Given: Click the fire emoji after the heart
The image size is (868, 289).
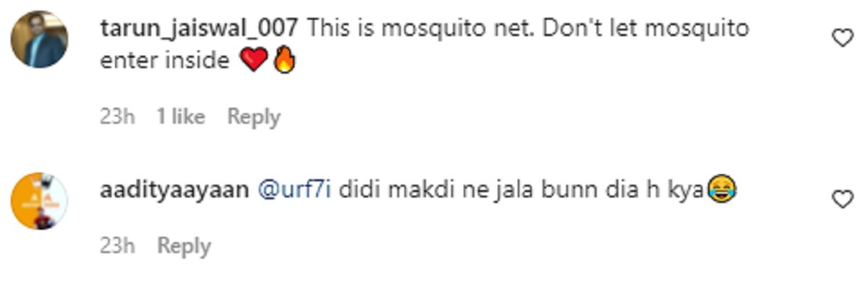Looking at the screenshot, I should click(x=285, y=62).
